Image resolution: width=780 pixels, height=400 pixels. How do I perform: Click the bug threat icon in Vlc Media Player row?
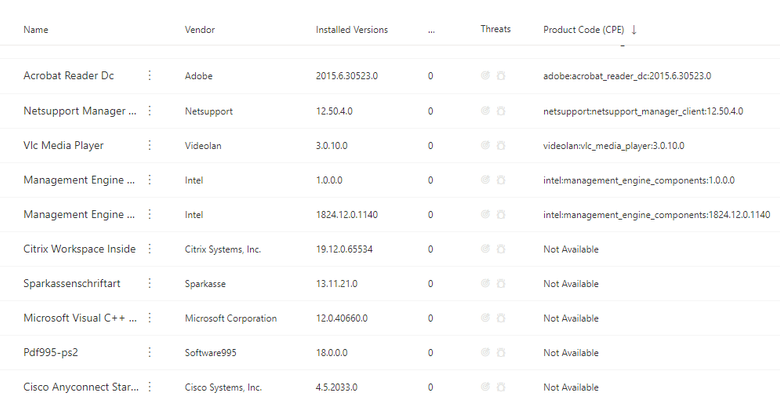(501, 146)
